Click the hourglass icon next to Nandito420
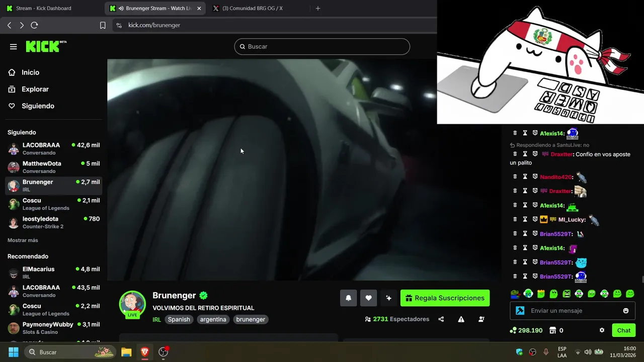 click(x=525, y=176)
